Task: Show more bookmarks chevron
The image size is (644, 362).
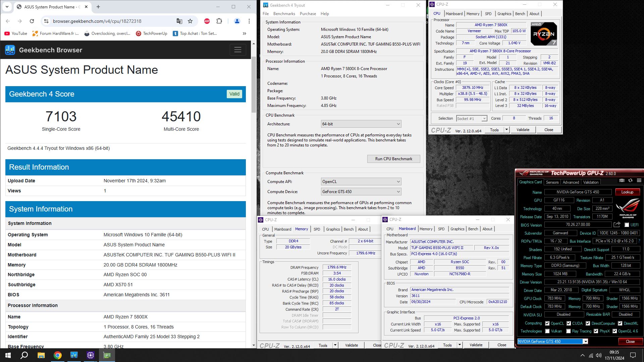Action: pos(245,34)
